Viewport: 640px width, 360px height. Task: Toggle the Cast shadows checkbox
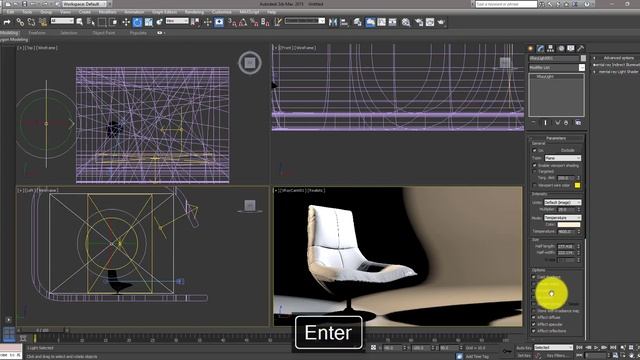[x=534, y=277]
